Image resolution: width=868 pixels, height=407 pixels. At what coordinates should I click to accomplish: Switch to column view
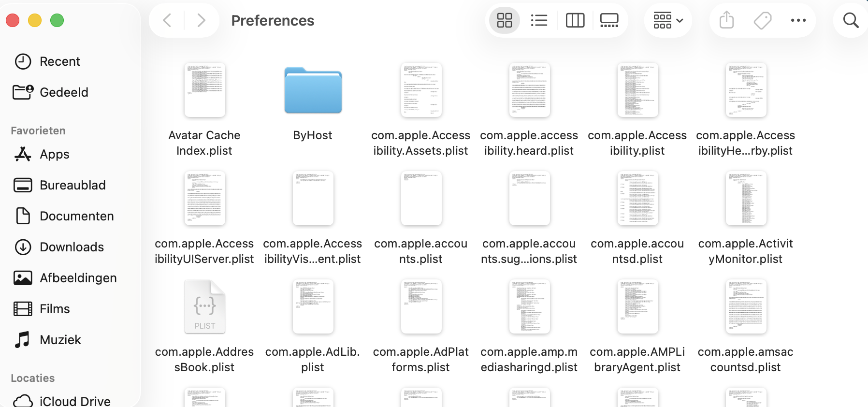pos(575,20)
